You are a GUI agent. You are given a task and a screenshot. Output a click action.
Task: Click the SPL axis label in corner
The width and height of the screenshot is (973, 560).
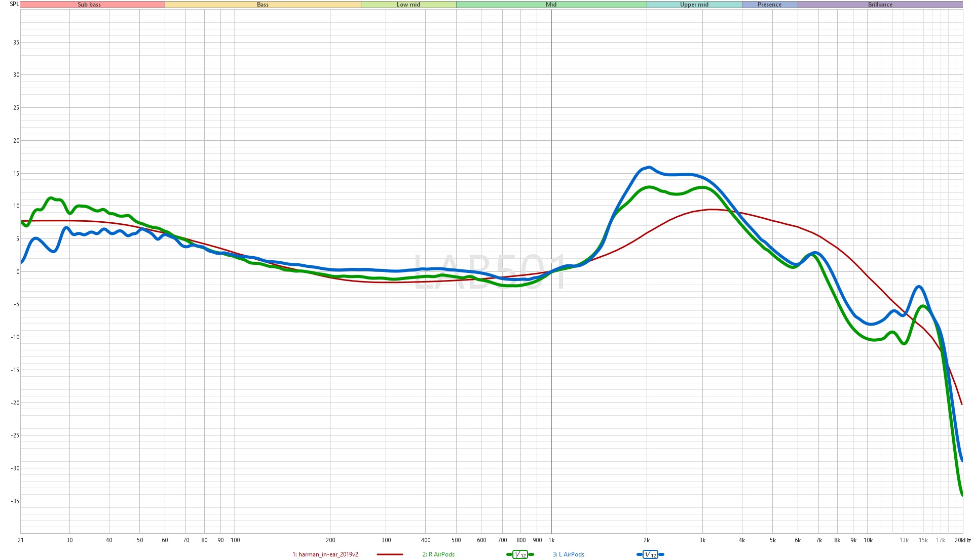coord(14,4)
